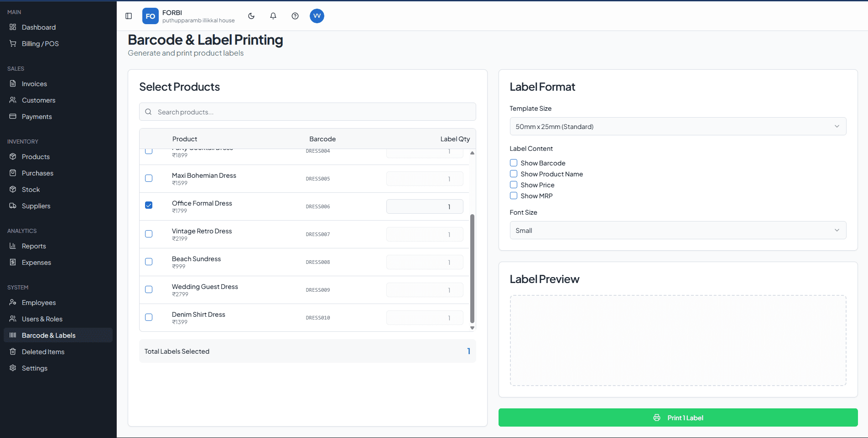This screenshot has width=868, height=438.
Task: Enable the Show Barcode checkbox
Action: (x=514, y=163)
